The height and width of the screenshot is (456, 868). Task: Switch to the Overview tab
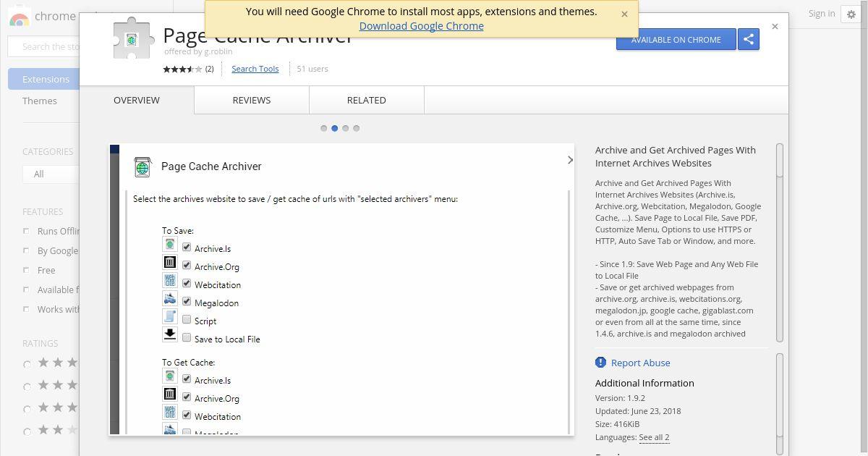coord(137,100)
